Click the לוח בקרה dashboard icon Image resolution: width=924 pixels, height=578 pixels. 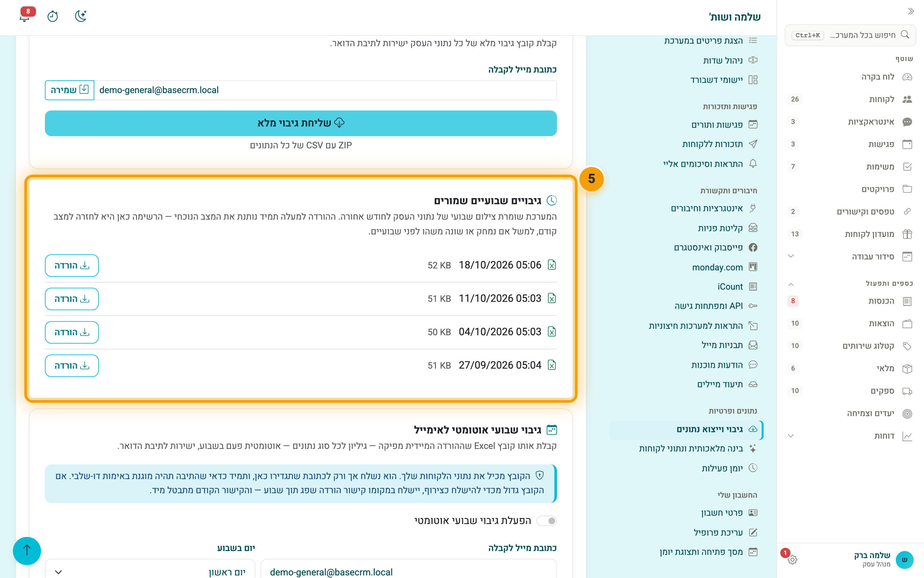click(907, 77)
